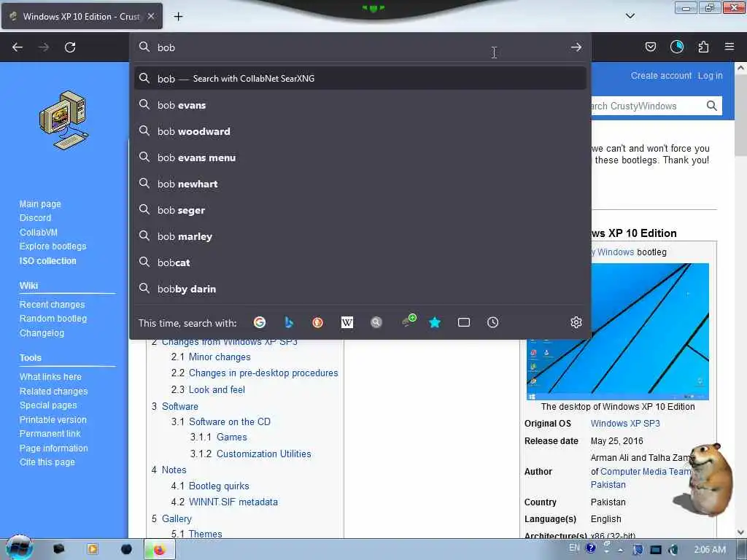747x560 pixels.
Task: Open Random bootleg link
Action: pyautogui.click(x=53, y=319)
